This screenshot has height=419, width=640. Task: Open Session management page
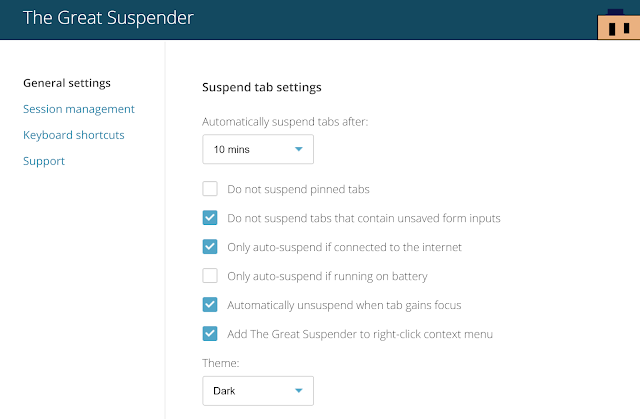pos(79,109)
